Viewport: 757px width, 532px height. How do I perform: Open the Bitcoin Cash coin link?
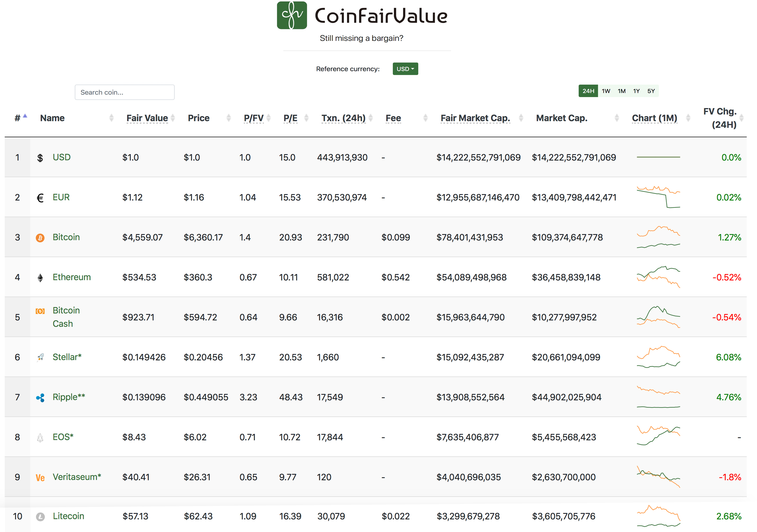(66, 317)
